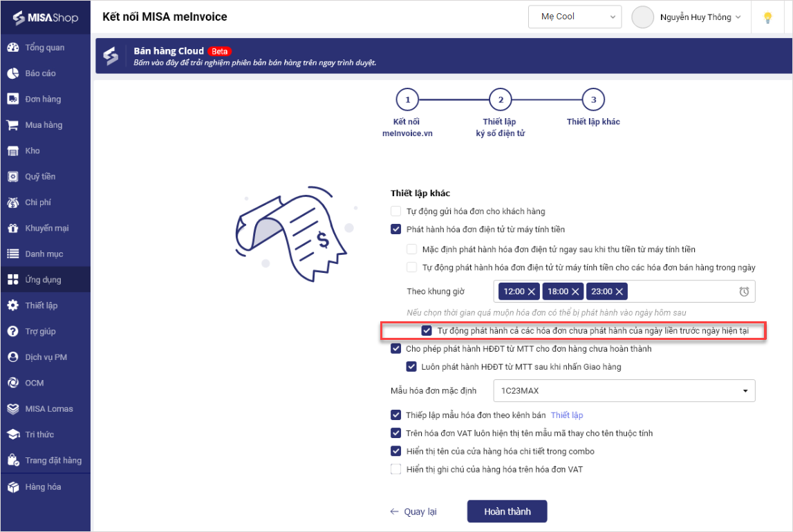Click the Bán hàng Cloud banner logo icon

(111, 56)
